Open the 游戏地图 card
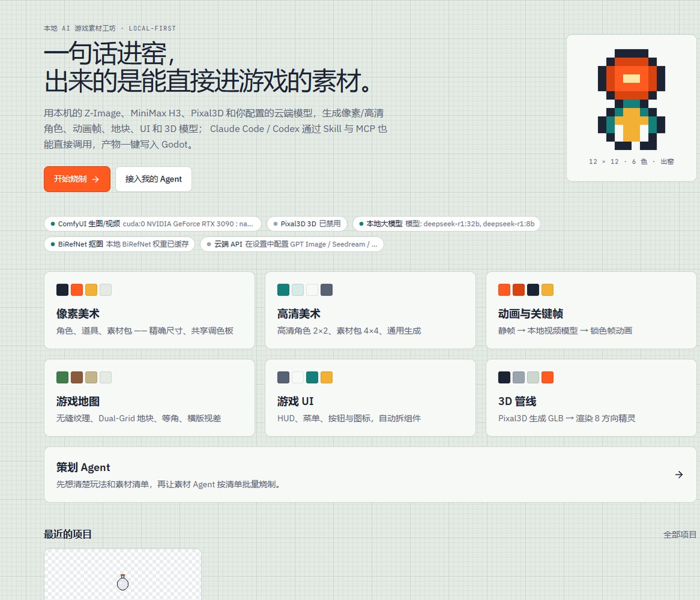Screen dimensions: 700x600 pos(149,398)
